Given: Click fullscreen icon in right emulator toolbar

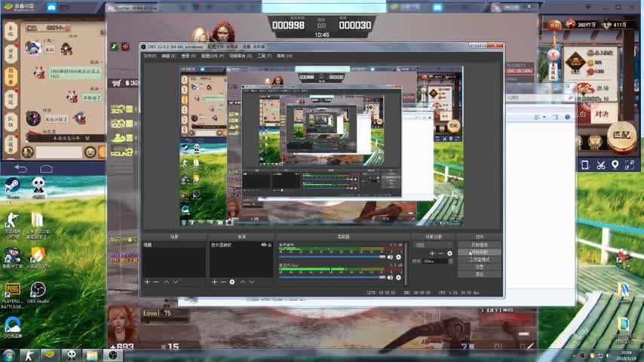Looking at the screenshot, I should tap(630, 165).
